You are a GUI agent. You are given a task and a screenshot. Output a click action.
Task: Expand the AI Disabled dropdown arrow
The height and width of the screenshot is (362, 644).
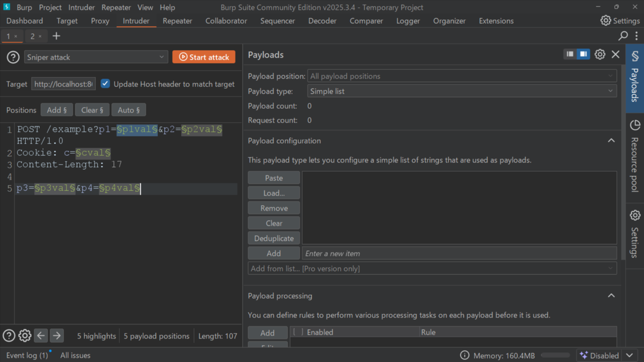click(x=630, y=356)
